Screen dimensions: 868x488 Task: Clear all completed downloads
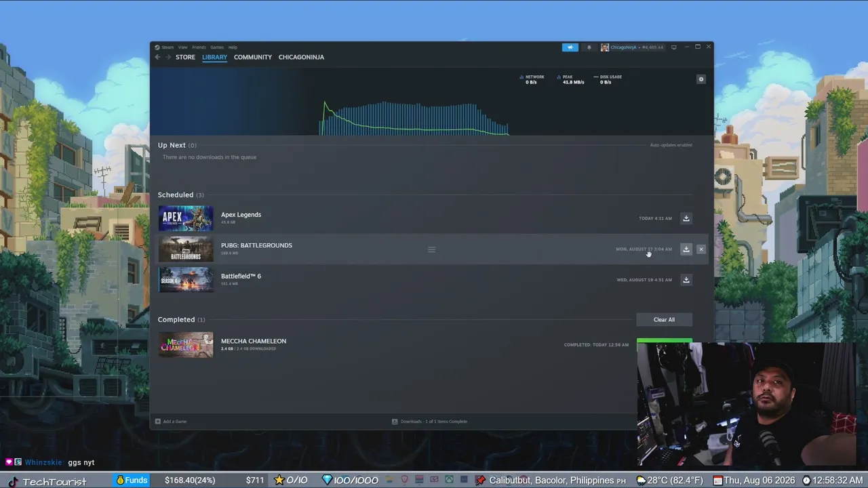coord(664,320)
